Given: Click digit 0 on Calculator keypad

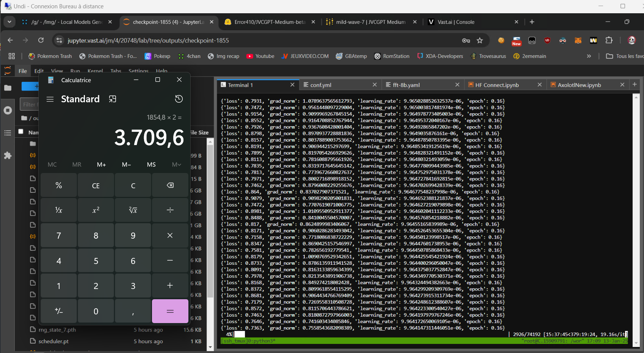Looking at the screenshot, I should [96, 311].
